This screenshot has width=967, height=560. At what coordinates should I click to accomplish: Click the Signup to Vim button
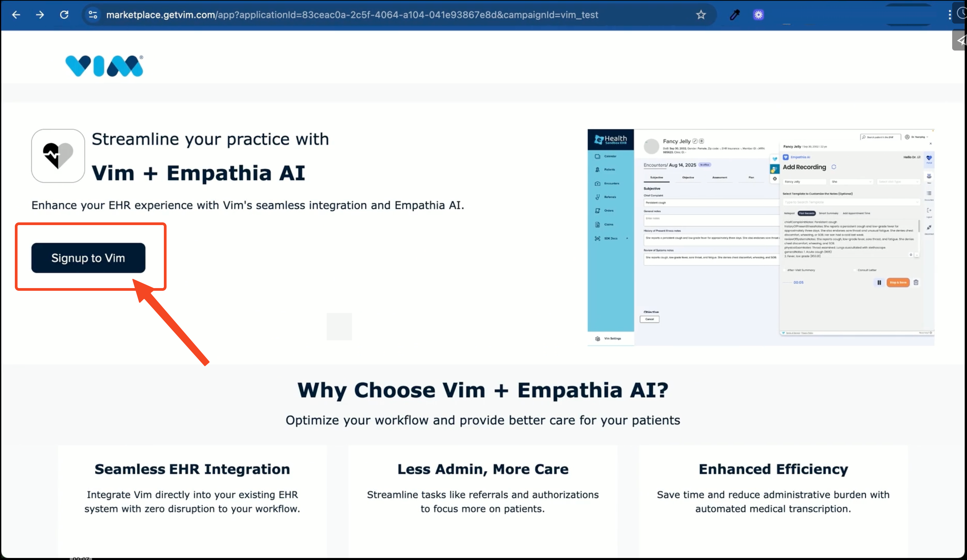pos(88,258)
